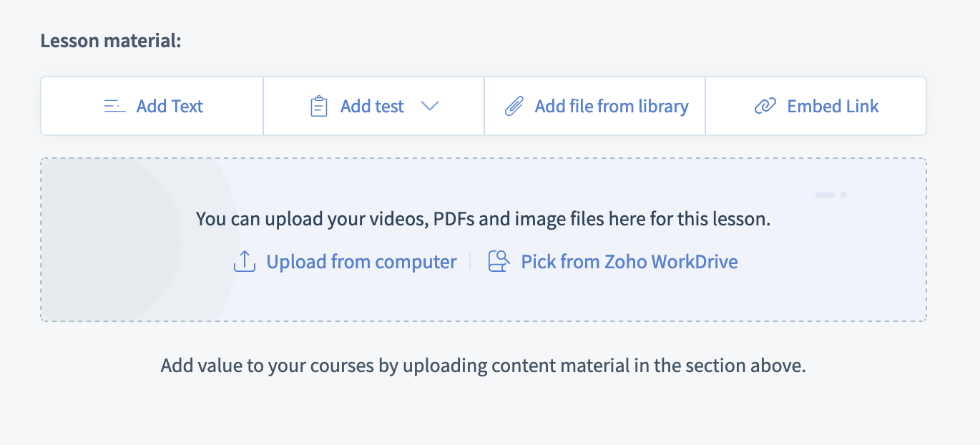Click the clipboard icon next to Add test
The width and height of the screenshot is (980, 445).
(x=318, y=105)
